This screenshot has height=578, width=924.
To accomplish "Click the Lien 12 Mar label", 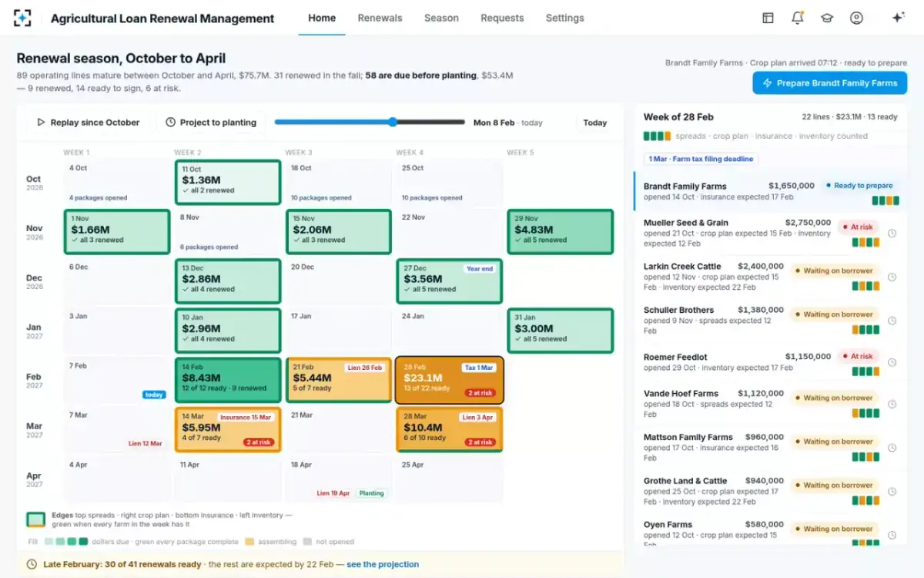I will pos(146,444).
